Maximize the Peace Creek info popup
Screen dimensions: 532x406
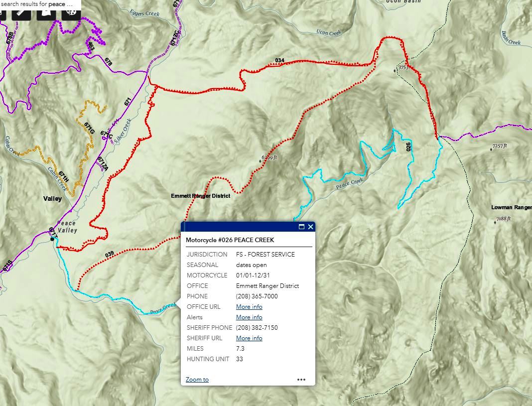[x=301, y=227]
